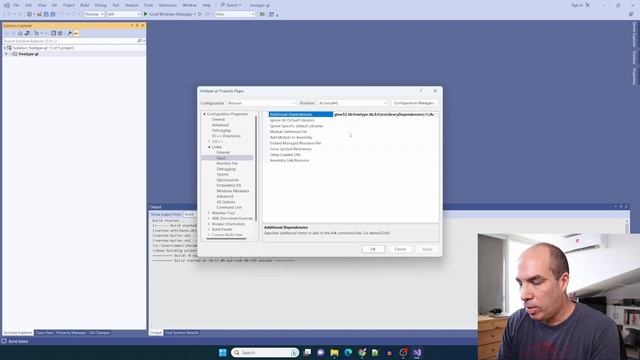This screenshot has height=360, width=640.
Task: Open File Explorer from the taskbar
Action: click(334, 353)
